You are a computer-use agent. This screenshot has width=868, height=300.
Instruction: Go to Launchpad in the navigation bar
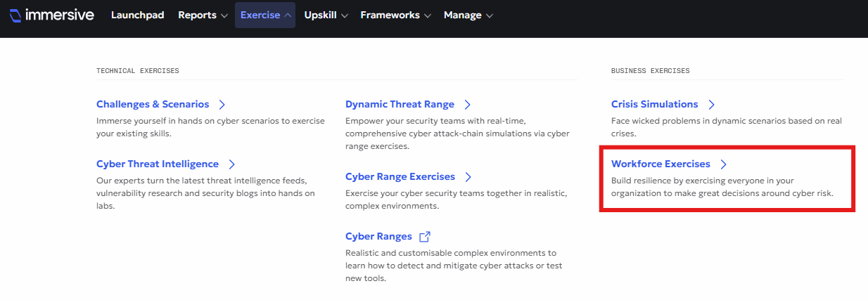tap(138, 15)
